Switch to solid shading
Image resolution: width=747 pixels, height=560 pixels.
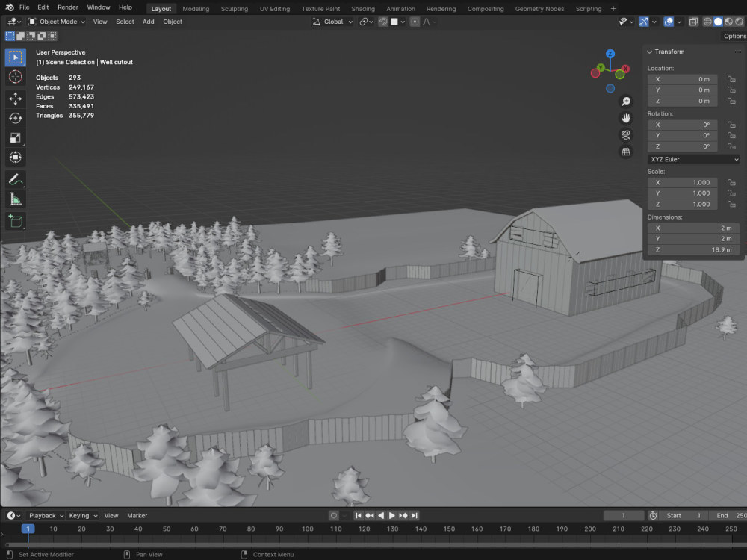[718, 22]
